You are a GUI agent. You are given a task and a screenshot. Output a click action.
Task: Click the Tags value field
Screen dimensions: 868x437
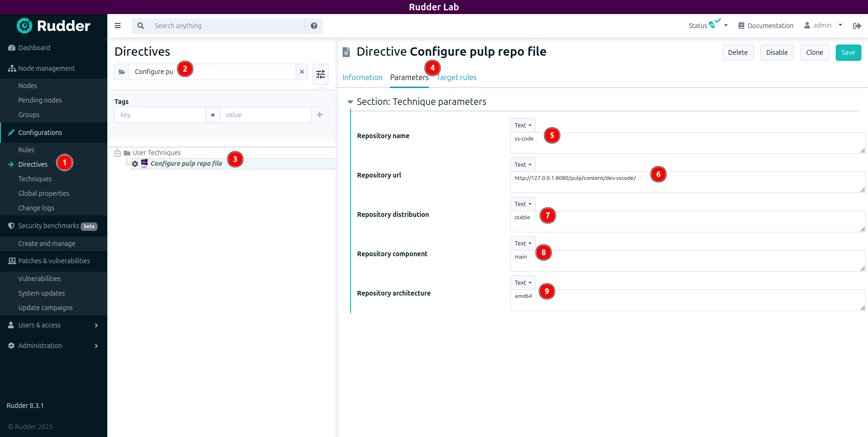click(265, 115)
